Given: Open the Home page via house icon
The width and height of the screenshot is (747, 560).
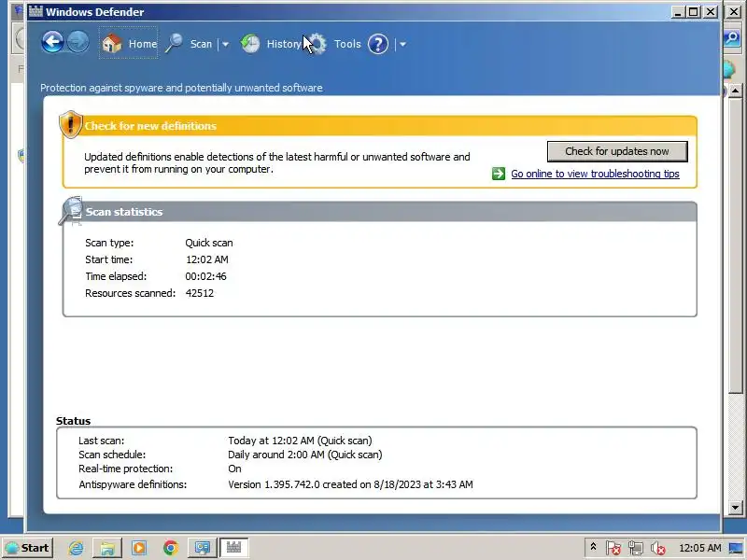Looking at the screenshot, I should (x=112, y=44).
